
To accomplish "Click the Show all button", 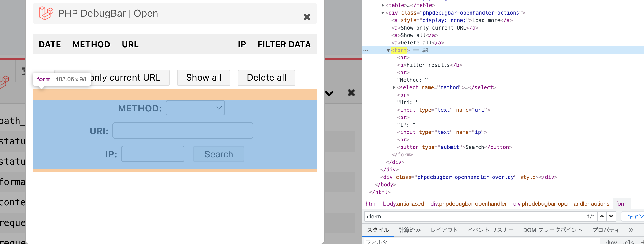I will click(203, 78).
